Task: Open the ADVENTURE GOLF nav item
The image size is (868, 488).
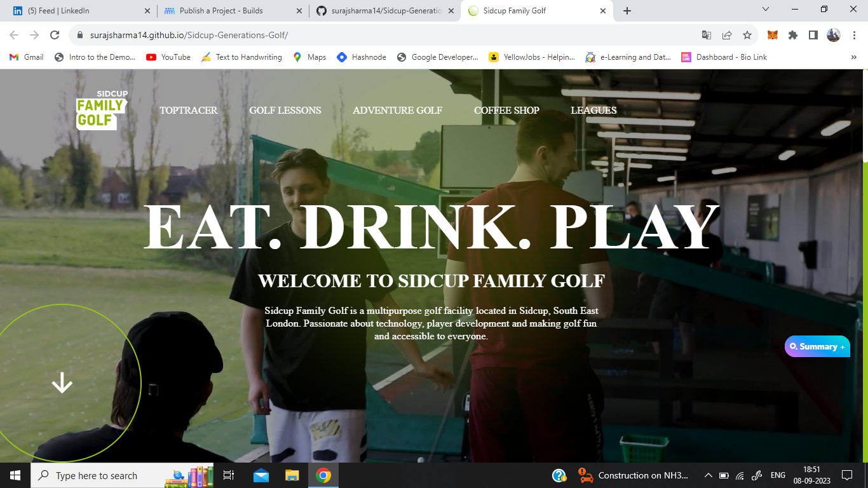Action: coord(398,111)
